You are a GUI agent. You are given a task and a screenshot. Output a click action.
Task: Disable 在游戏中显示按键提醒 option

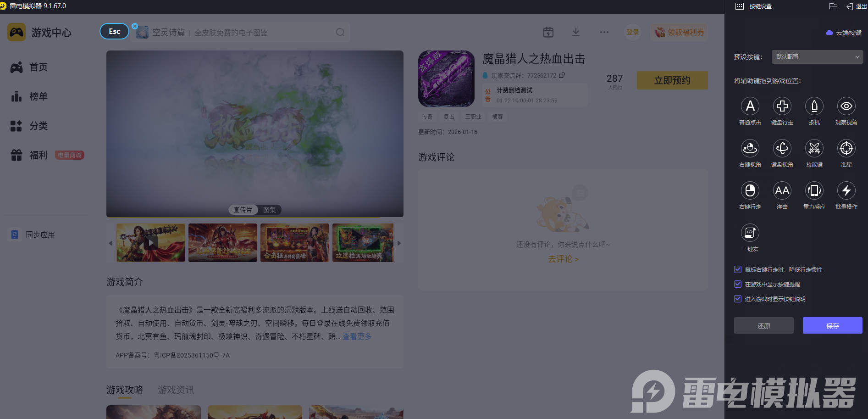click(738, 284)
